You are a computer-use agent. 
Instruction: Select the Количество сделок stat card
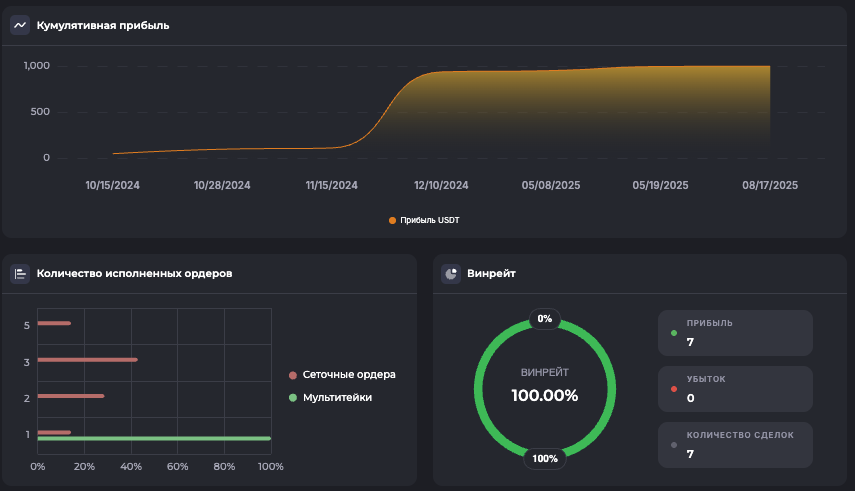[735, 444]
